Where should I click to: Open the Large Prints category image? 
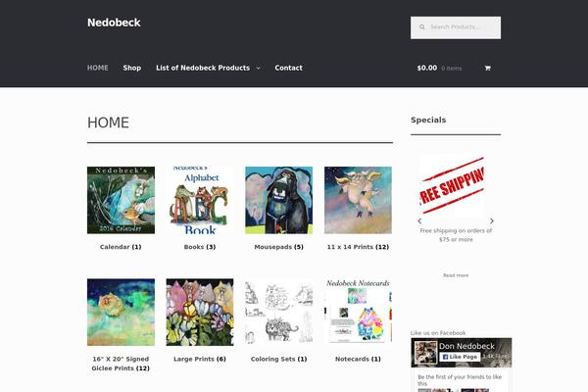click(x=200, y=312)
